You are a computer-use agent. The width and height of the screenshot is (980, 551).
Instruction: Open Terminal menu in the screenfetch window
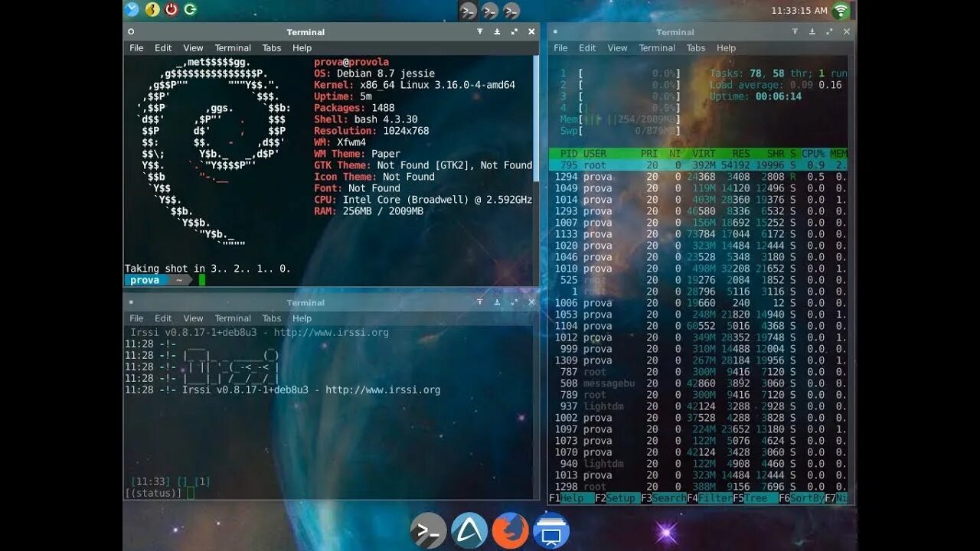(233, 47)
